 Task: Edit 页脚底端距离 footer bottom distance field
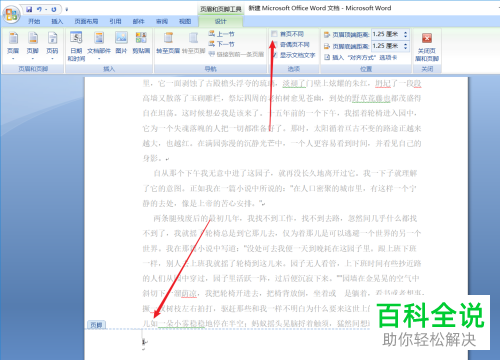387,46
